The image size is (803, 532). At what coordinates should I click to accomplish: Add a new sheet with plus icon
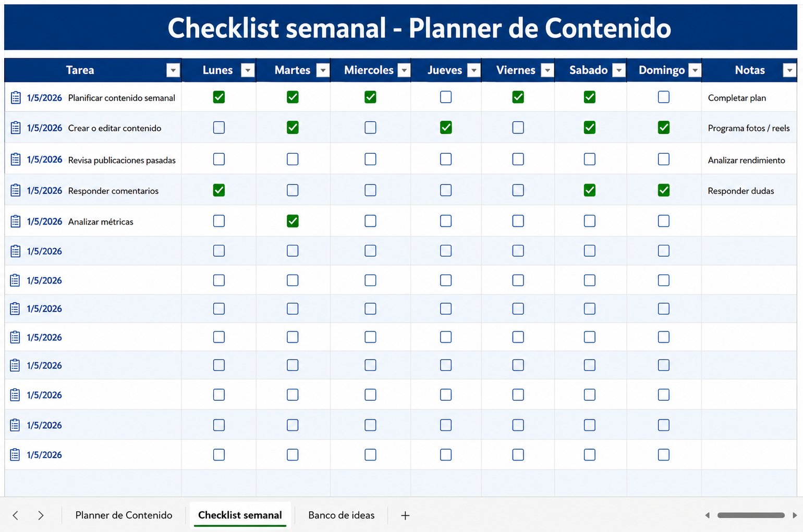[405, 515]
